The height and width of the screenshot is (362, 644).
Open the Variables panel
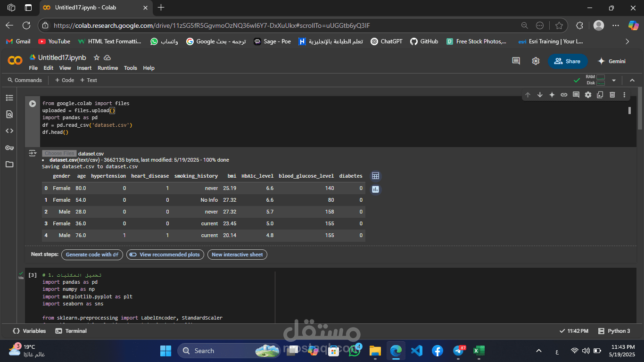pyautogui.click(x=30, y=331)
